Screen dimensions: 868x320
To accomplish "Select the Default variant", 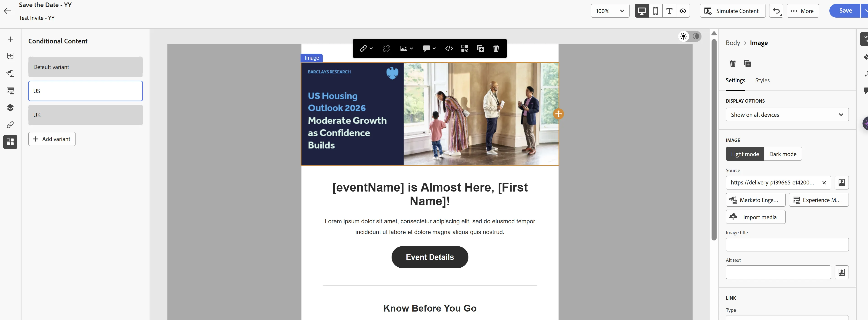I will (x=85, y=67).
